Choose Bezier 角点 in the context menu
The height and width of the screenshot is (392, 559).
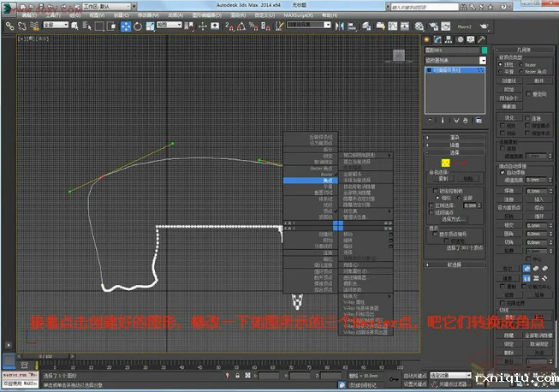(x=311, y=169)
